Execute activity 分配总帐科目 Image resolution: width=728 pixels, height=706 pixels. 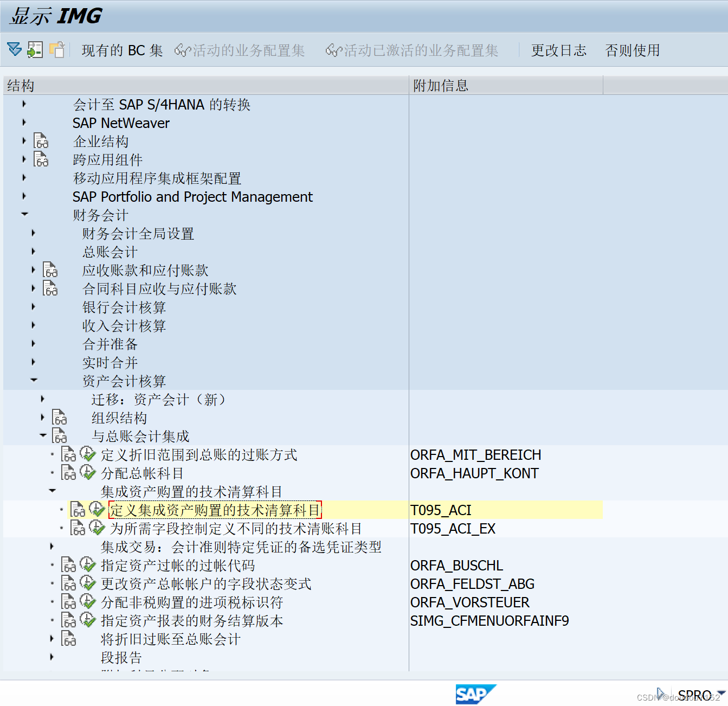(88, 472)
